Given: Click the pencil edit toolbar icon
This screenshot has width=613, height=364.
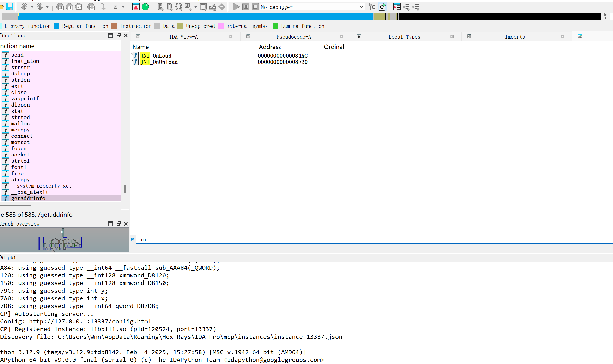Looking at the screenshot, I should pos(212,7).
